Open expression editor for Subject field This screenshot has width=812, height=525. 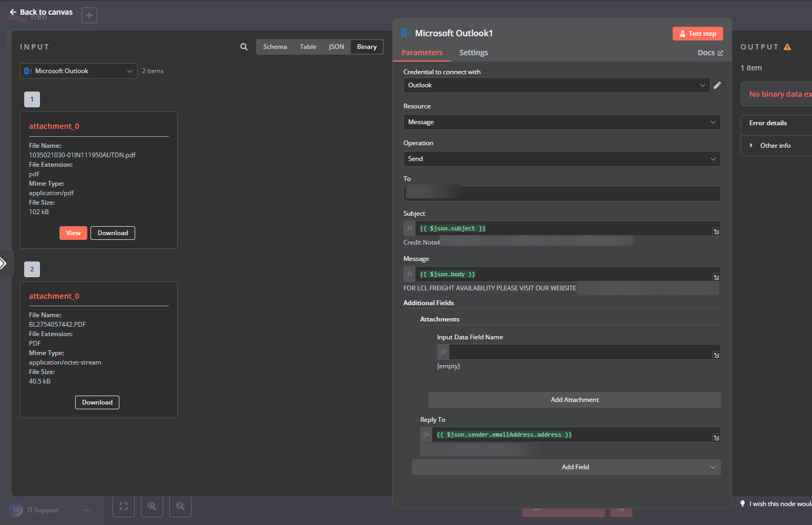[716, 231]
